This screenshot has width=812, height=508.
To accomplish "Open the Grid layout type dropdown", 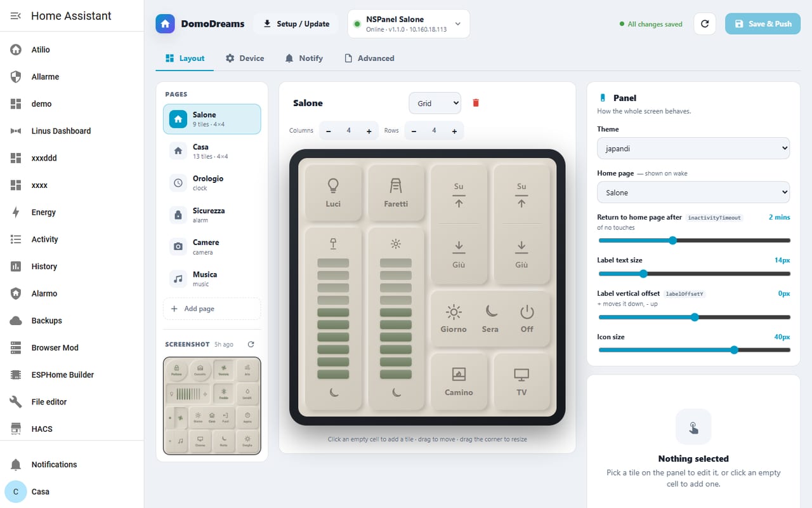I will point(435,103).
